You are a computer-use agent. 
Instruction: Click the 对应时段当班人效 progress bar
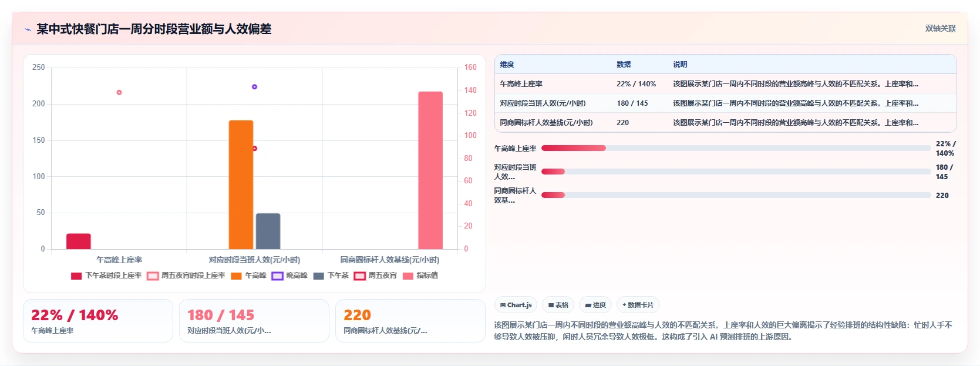click(736, 172)
